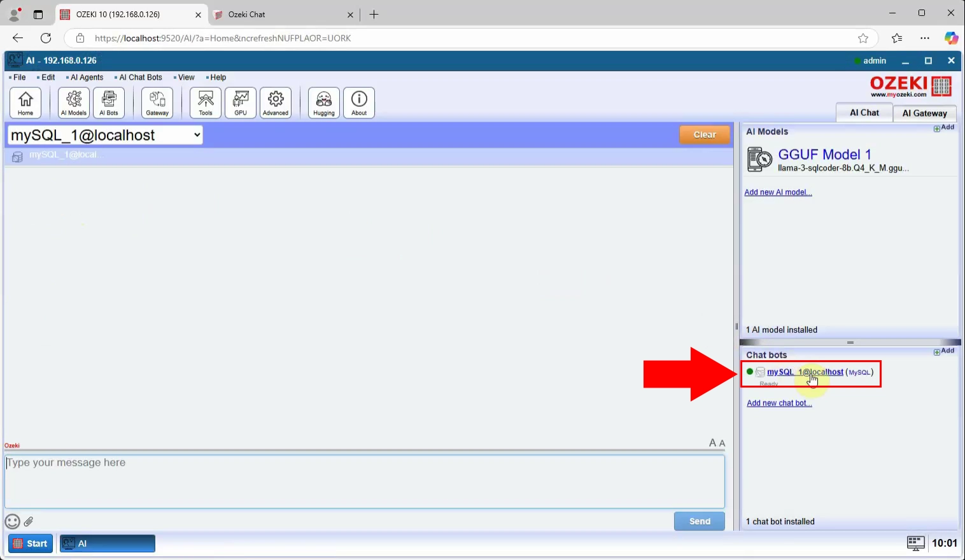Open the mySQL_1@localhost chat bot link
965x560 pixels.
(x=805, y=372)
